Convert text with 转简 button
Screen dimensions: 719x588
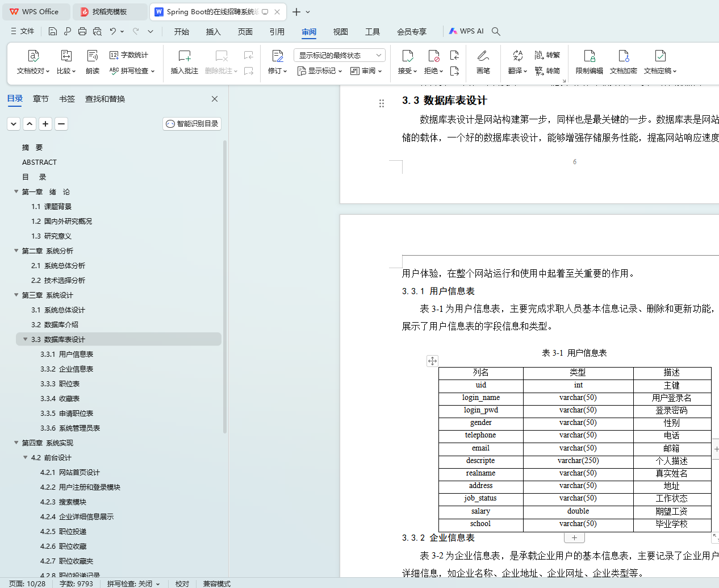pos(547,71)
